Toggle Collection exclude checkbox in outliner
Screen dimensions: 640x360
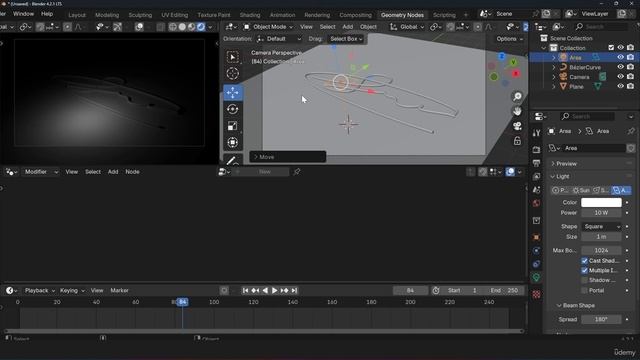click(x=611, y=48)
